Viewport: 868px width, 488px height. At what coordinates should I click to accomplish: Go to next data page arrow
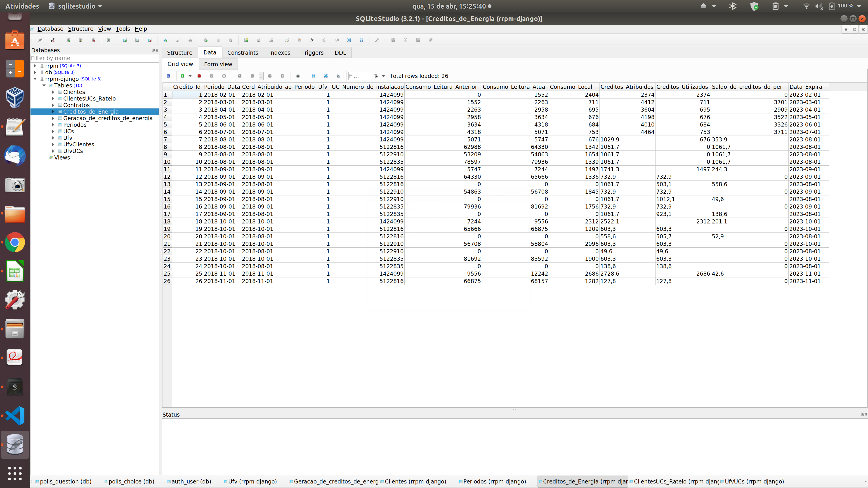270,76
